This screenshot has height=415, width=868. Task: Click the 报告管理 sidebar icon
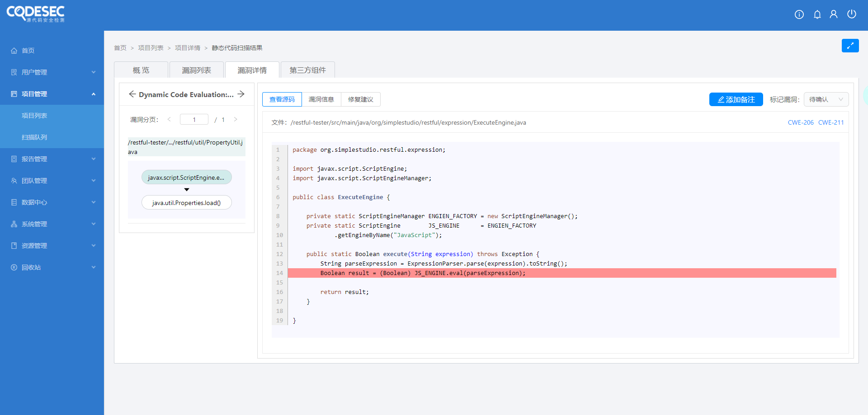click(x=14, y=159)
